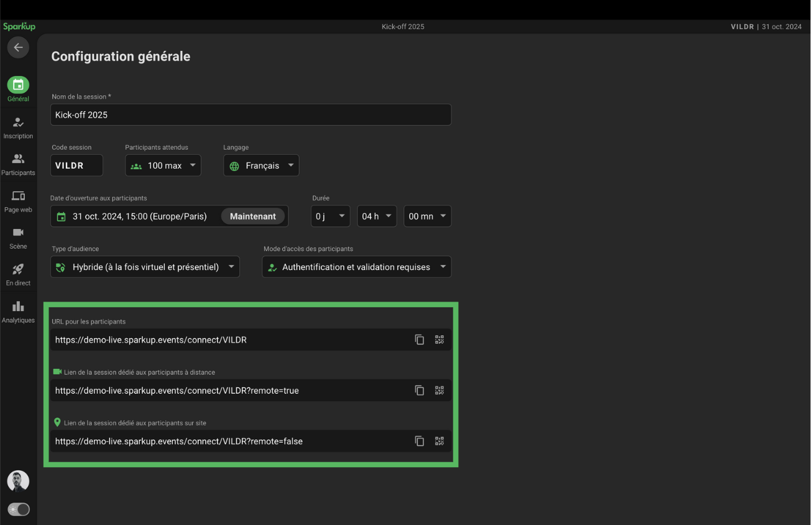Copy the participants URL to clipboard

[420, 340]
